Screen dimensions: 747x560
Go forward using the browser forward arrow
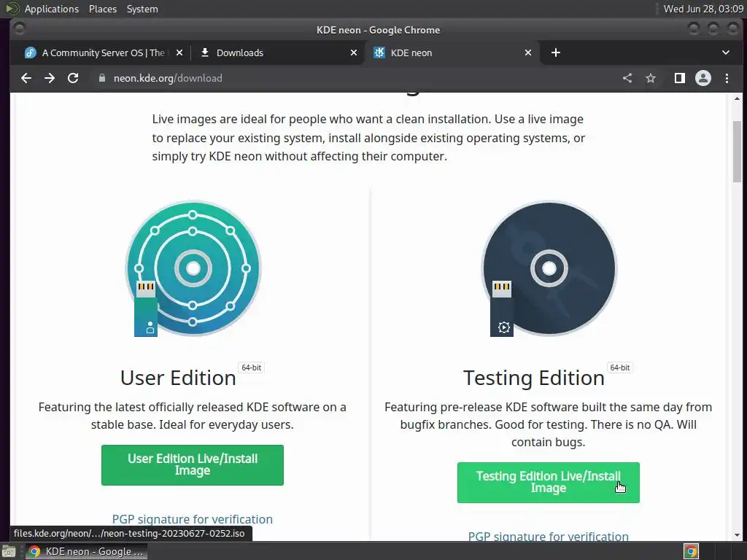coord(50,78)
